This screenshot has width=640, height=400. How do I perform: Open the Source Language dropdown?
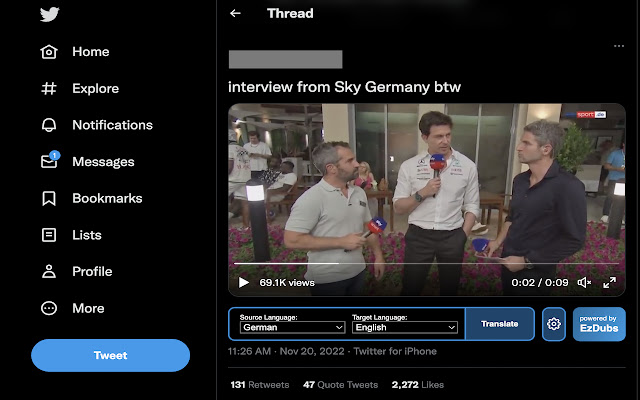pos(293,327)
